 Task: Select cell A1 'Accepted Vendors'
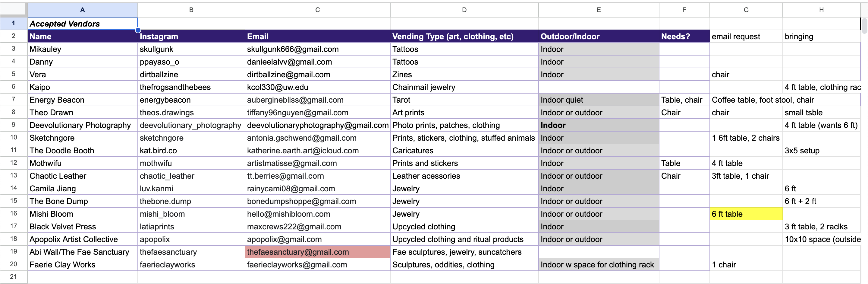83,24
